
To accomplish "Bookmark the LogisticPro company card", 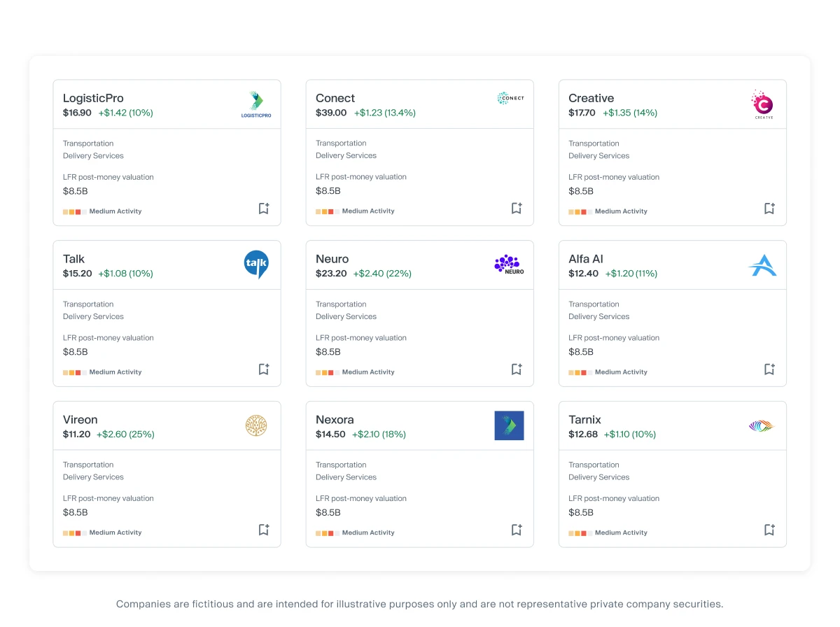I will [x=263, y=209].
